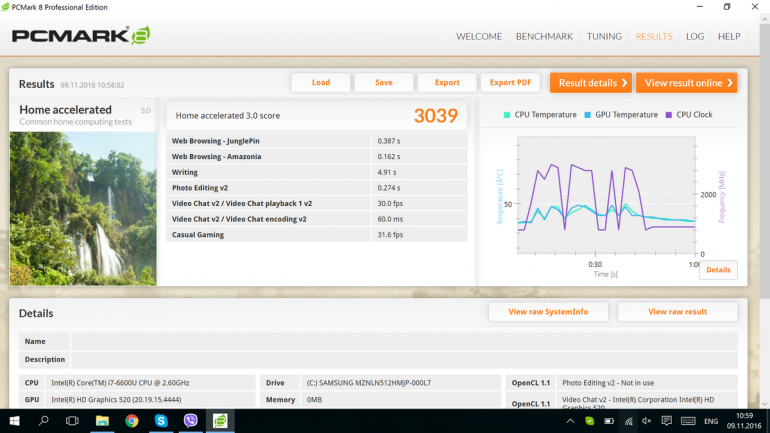Screen dimensions: 770x433
Task: Select Video Chat encoding v2 row
Action: coord(317,219)
